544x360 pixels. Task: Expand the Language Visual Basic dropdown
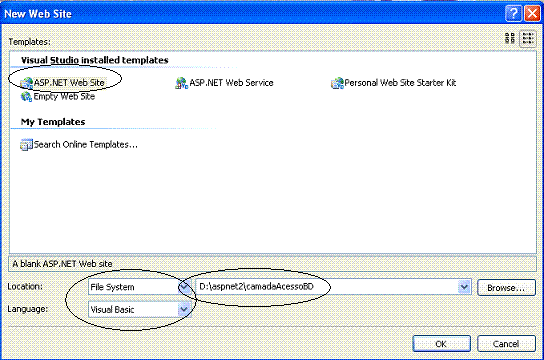(x=184, y=309)
